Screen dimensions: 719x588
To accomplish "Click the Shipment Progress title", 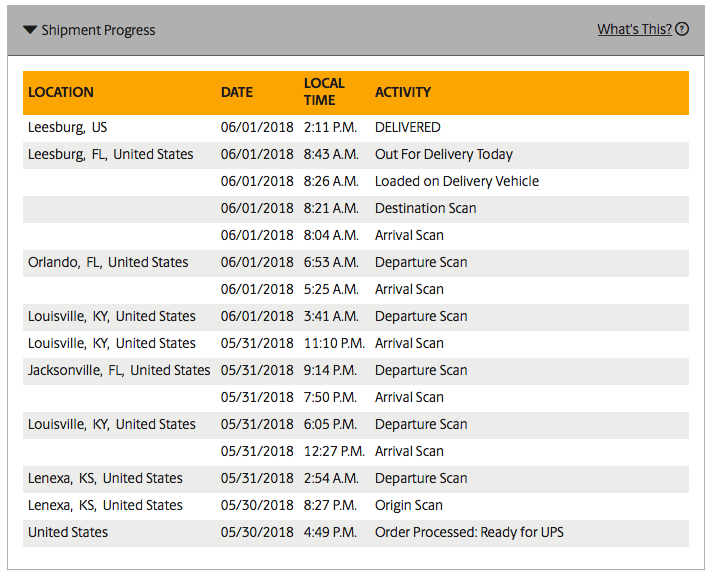I will [98, 30].
